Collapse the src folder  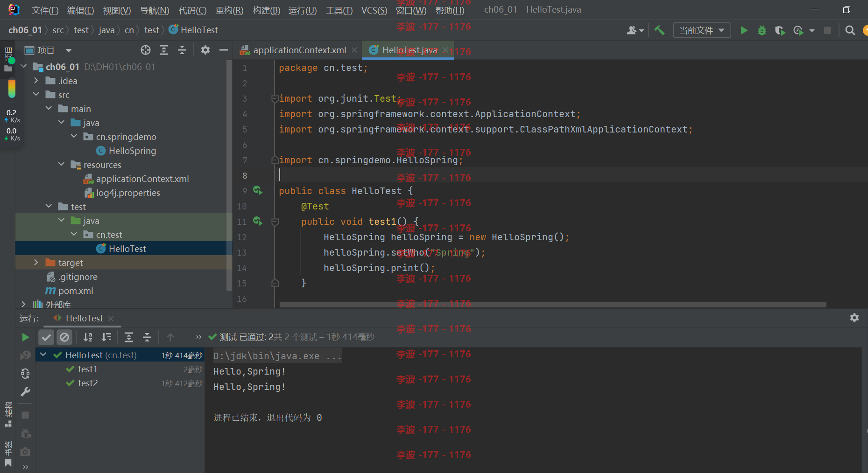tap(36, 95)
